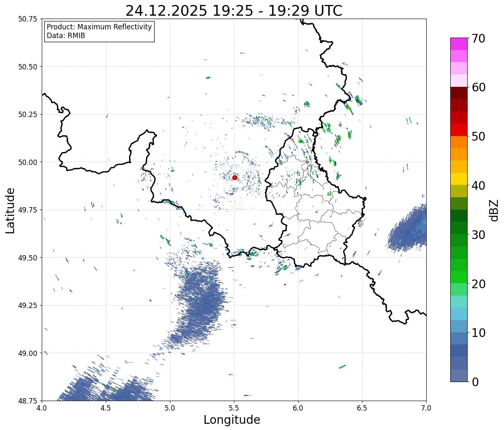This screenshot has width=504, height=430.
Task: Click latitude tick label 48.75
Action: coord(28,401)
